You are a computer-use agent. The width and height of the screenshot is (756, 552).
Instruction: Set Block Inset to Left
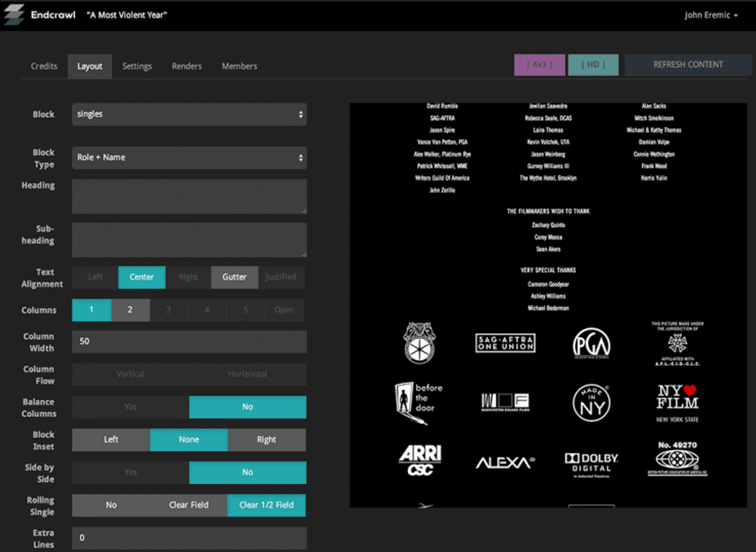point(111,439)
